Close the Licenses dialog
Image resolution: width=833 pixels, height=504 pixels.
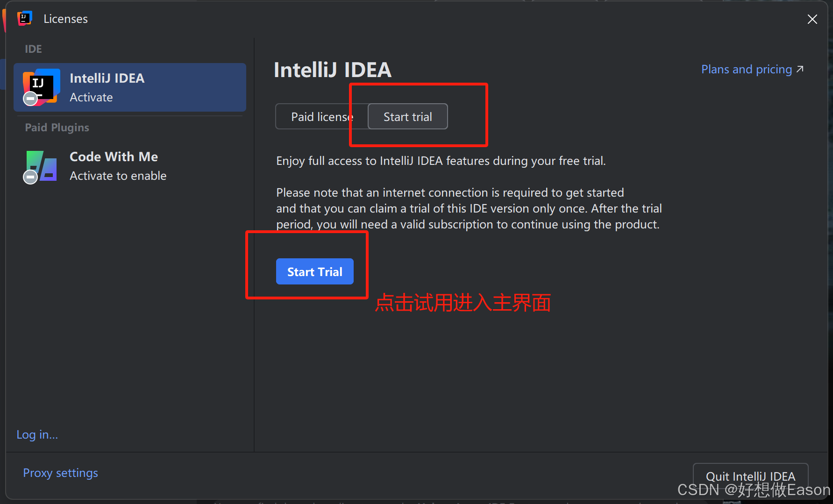coord(812,19)
